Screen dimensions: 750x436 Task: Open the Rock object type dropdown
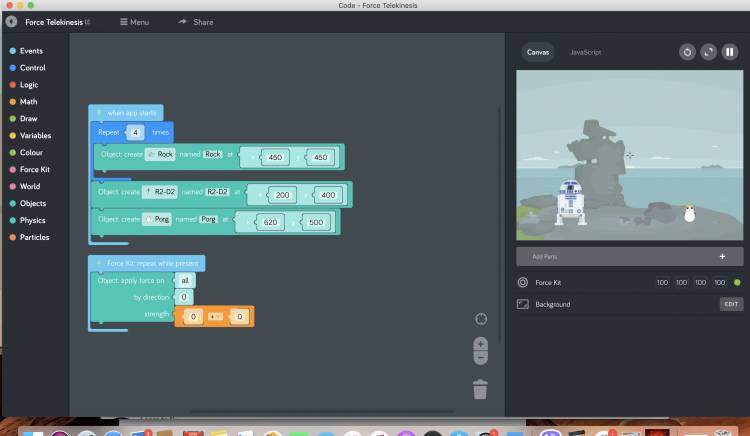click(160, 154)
